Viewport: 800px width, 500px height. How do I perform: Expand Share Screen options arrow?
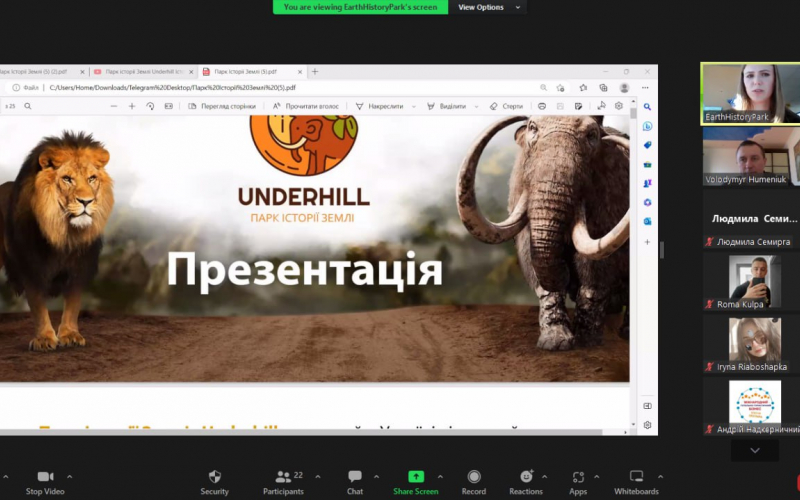440,477
